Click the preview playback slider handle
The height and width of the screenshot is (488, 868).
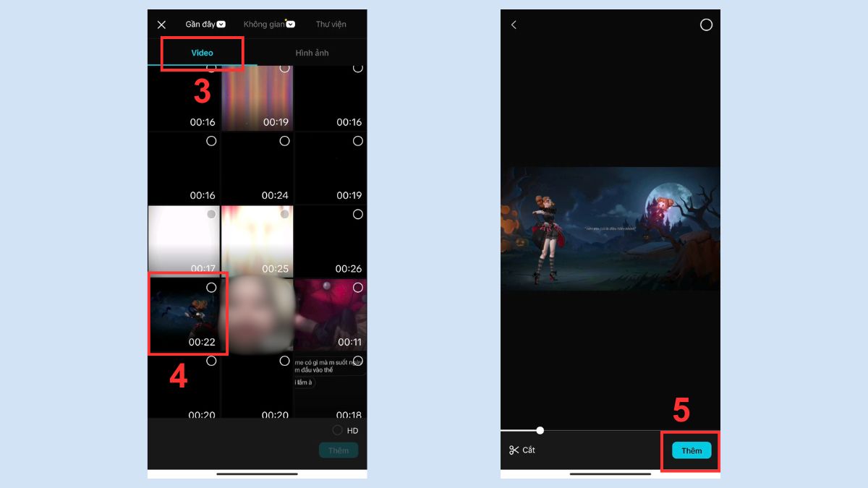[540, 430]
